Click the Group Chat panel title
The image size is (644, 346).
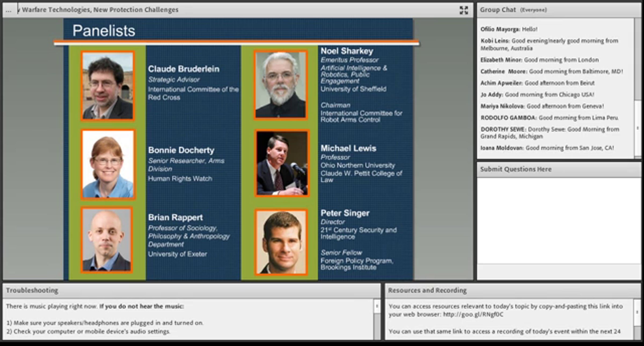click(498, 10)
